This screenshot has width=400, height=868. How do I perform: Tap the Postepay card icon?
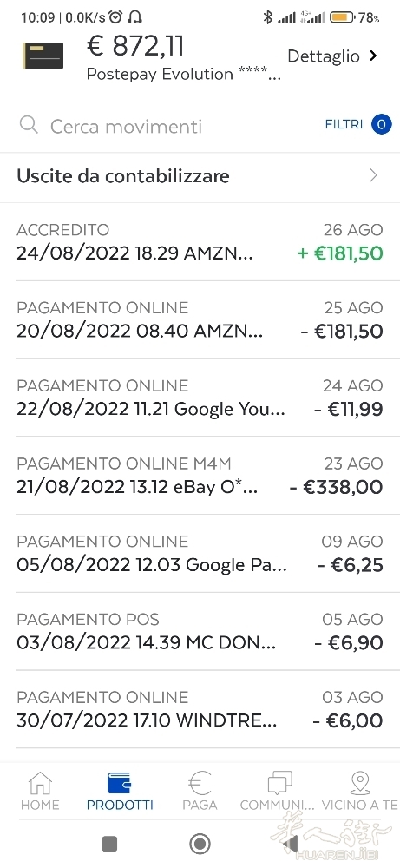pos(43,56)
